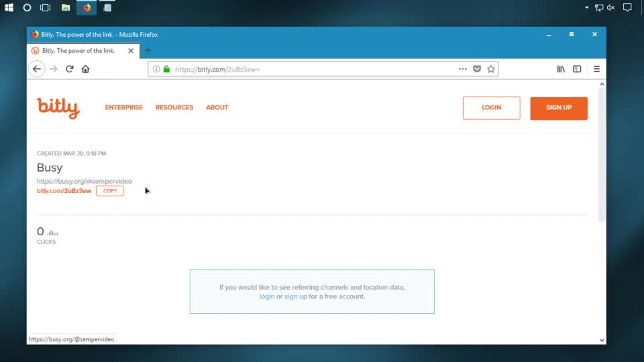Click the clicks bar chart icon

[52, 233]
